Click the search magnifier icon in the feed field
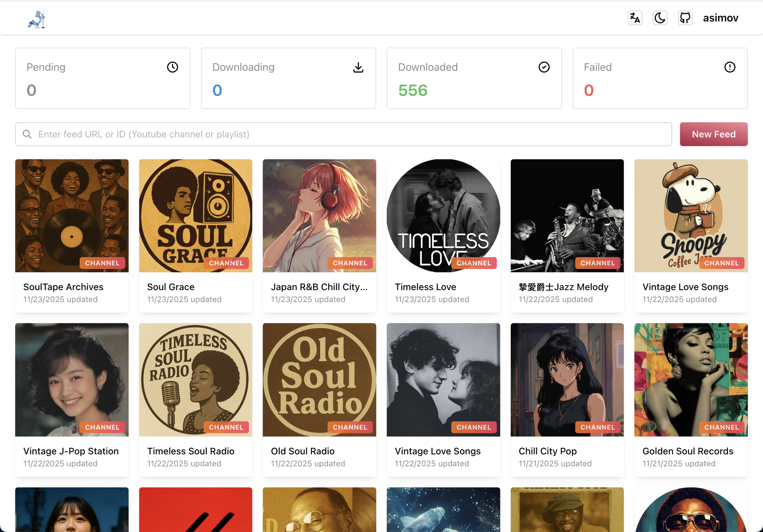The image size is (763, 532). [27, 134]
